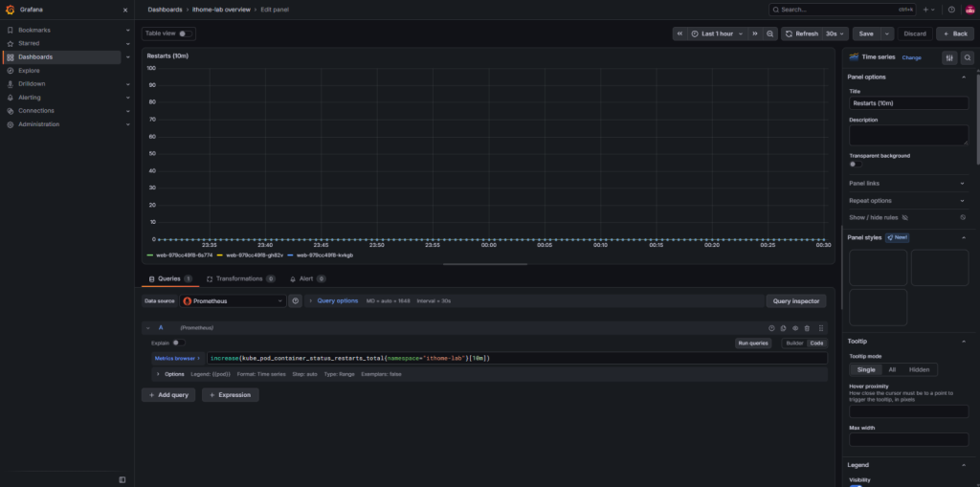Click the panel options sliders icon
This screenshot has height=487, width=980.
949,57
